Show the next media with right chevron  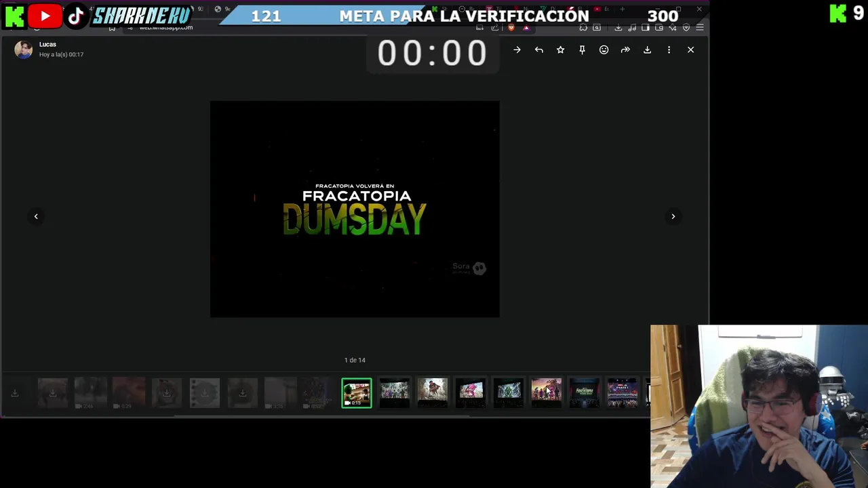[x=673, y=216]
